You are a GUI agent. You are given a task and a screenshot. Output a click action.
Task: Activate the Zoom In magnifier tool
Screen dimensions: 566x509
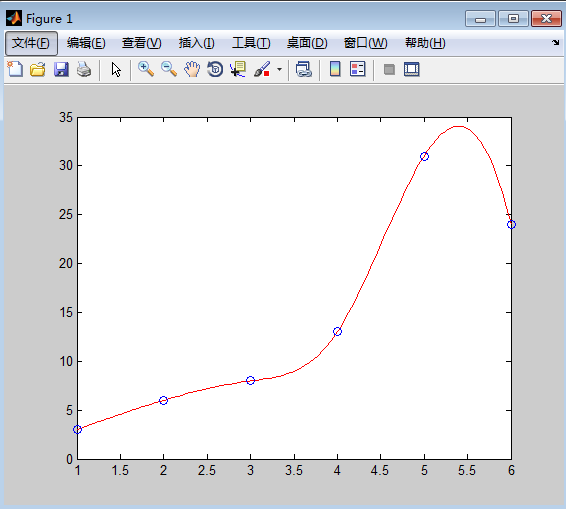(146, 69)
